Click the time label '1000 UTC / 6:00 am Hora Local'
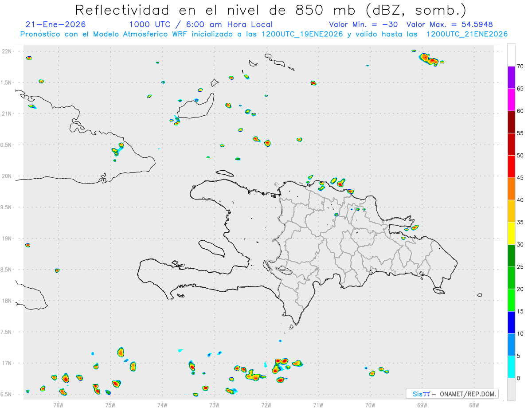532x411 pixels. click(x=201, y=24)
